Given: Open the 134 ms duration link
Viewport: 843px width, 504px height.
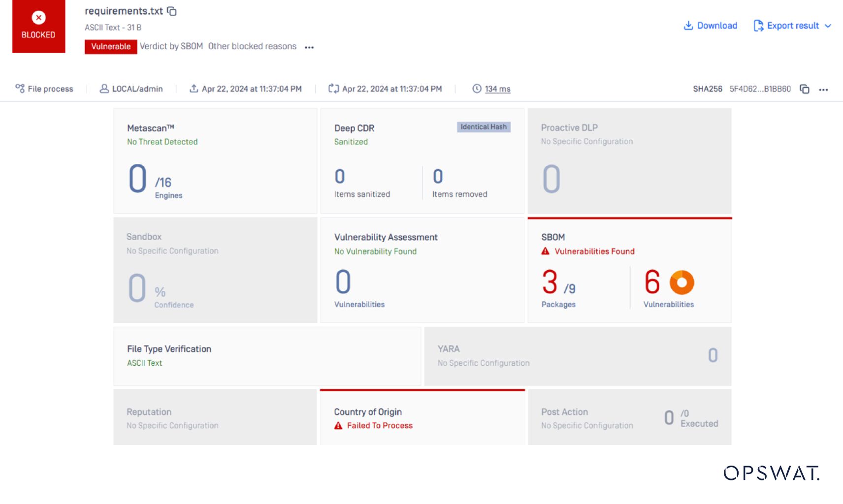Looking at the screenshot, I should 497,89.
